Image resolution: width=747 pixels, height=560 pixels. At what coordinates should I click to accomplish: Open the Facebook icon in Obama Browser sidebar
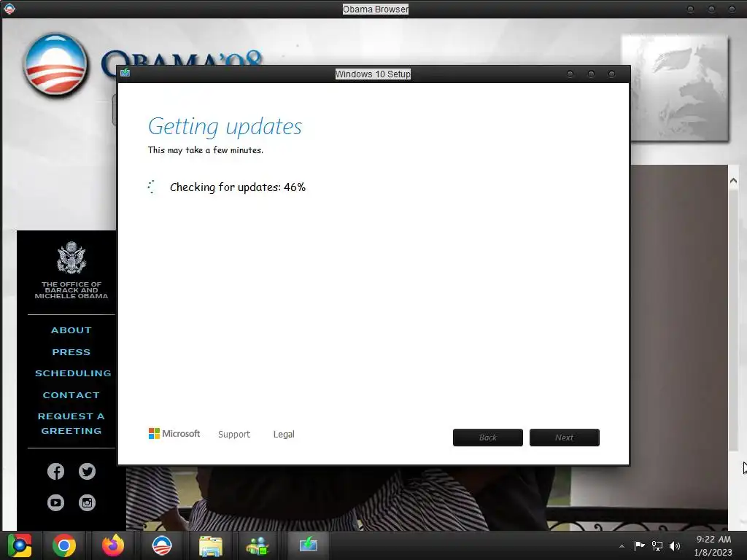[55, 472]
